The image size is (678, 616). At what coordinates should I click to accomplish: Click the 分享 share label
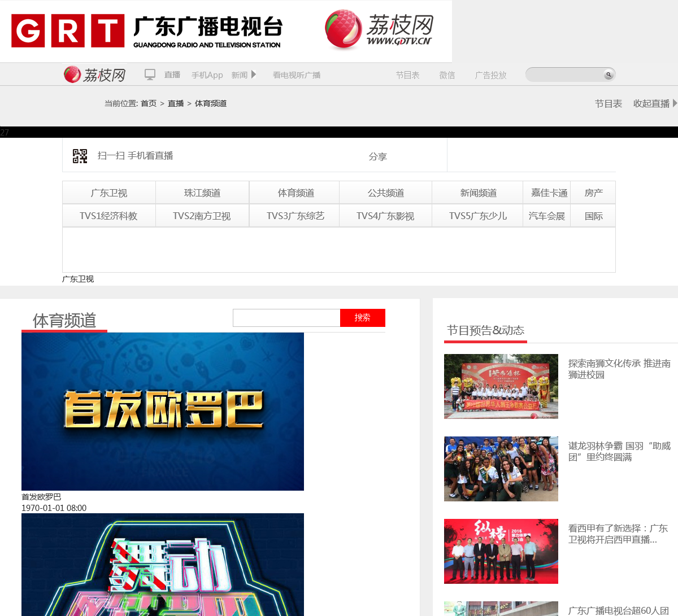click(x=378, y=156)
